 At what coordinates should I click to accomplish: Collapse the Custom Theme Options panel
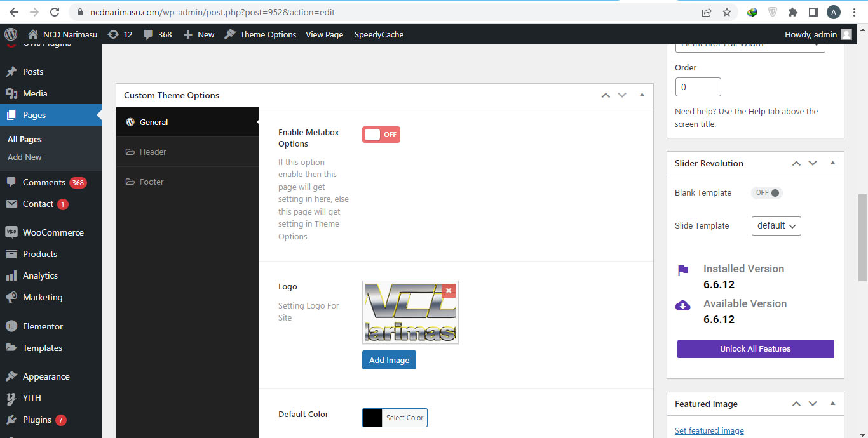[642, 95]
